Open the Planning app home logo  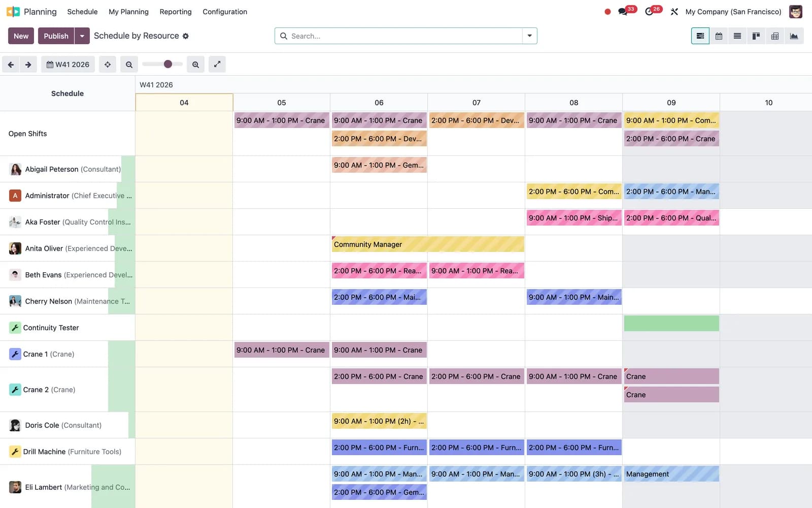(13, 12)
